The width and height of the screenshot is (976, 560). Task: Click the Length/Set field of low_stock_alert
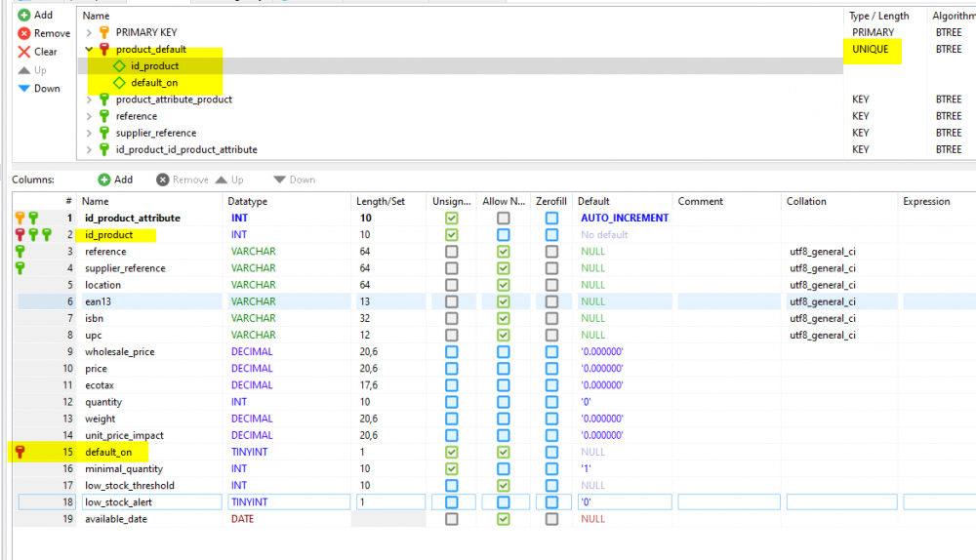(x=389, y=502)
